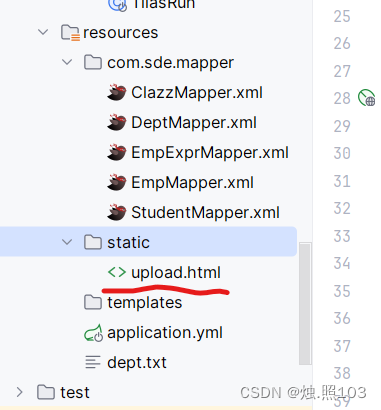The height and width of the screenshot is (410, 381).
Task: Select the resources folder label
Action: [121, 33]
